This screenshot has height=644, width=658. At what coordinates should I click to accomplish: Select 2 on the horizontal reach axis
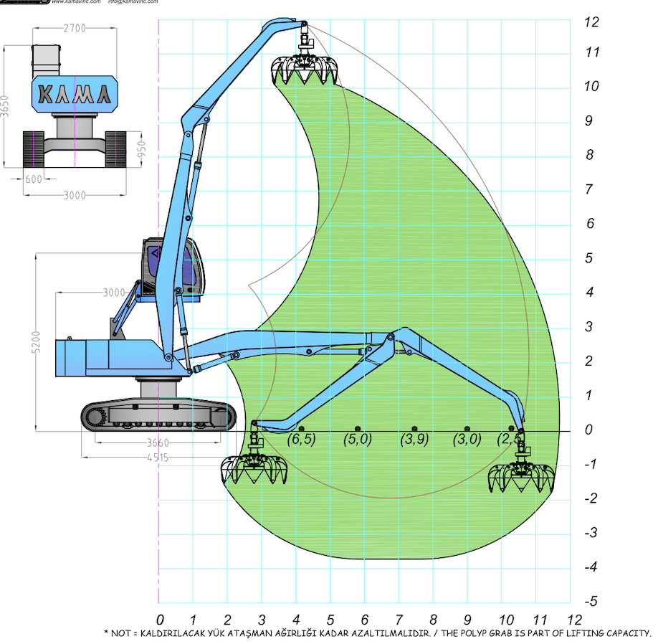(x=227, y=620)
